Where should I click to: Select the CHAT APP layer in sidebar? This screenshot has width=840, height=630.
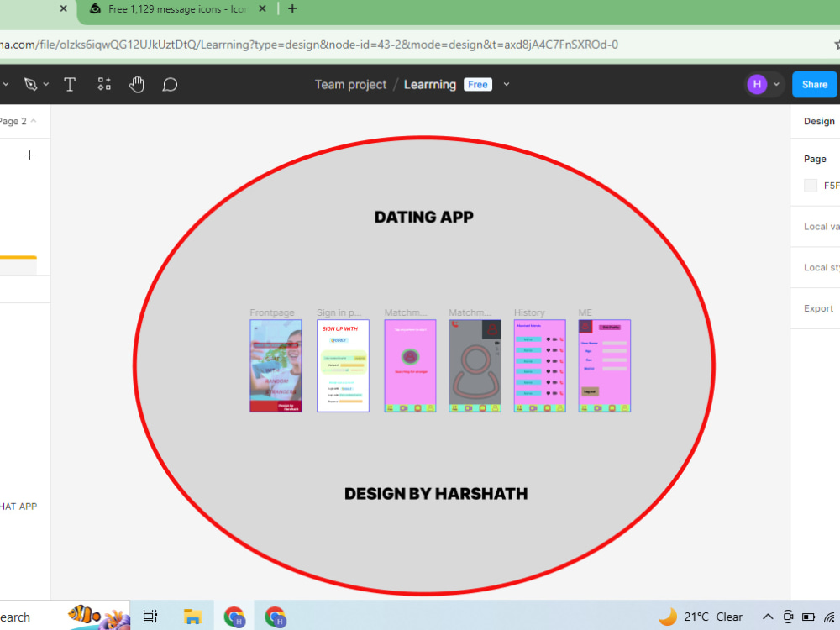pyautogui.click(x=18, y=507)
